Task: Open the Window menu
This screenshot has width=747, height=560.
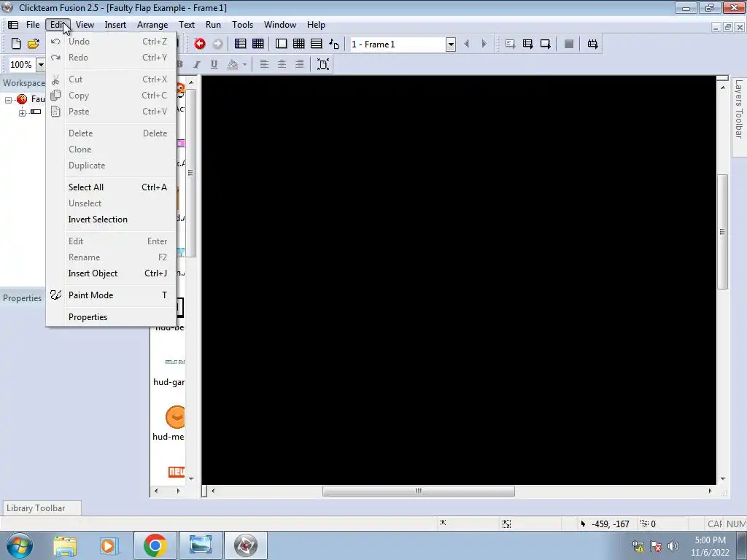Action: 280,25
